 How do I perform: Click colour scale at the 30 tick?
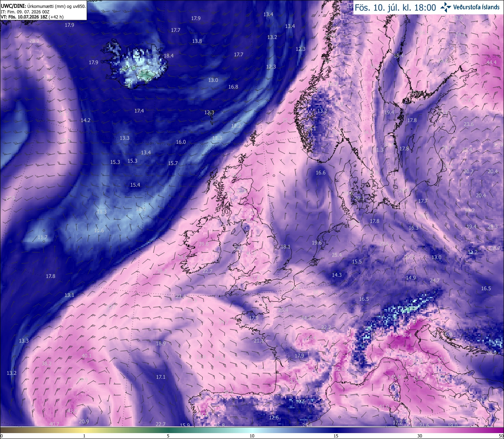point(420,436)
